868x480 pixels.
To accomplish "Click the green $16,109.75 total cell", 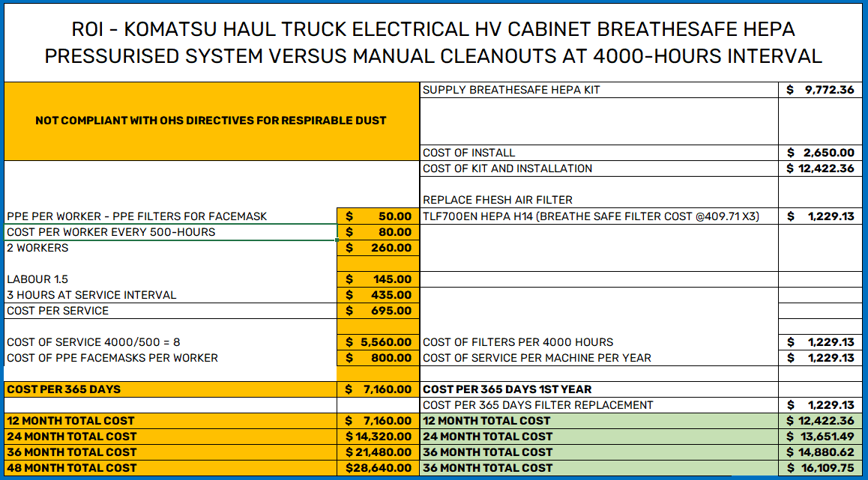I will (x=822, y=467).
